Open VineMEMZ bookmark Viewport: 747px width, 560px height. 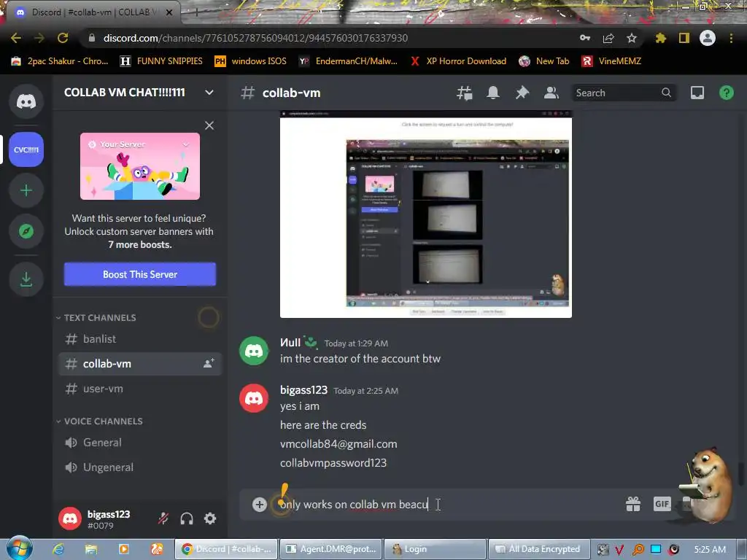click(612, 61)
